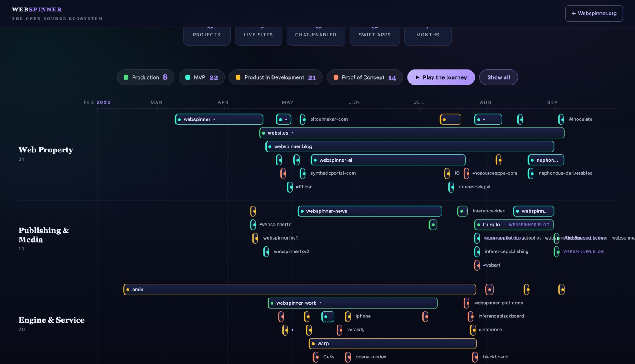
Task: Select the webspinner-ai timeline bar
Action: [388, 160]
